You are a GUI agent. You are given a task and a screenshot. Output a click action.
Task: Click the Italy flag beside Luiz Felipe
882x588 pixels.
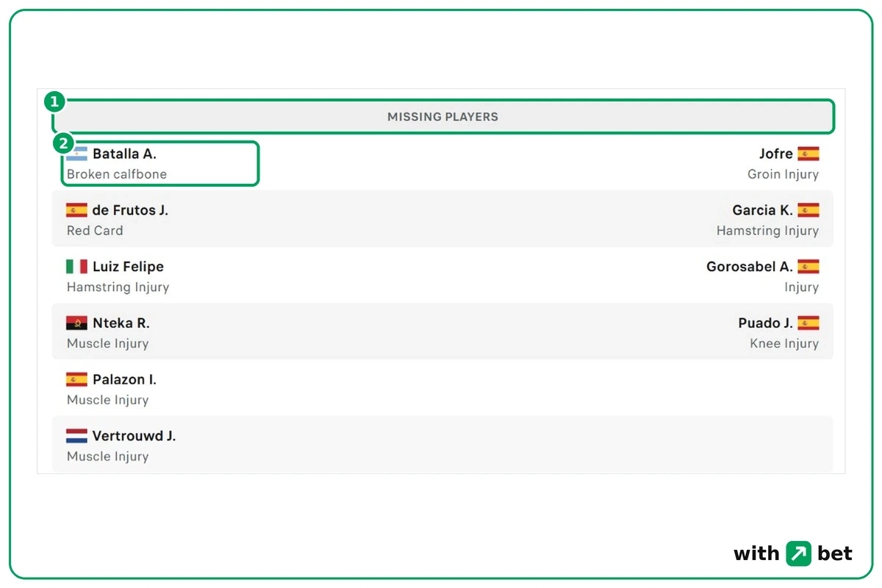[76, 267]
